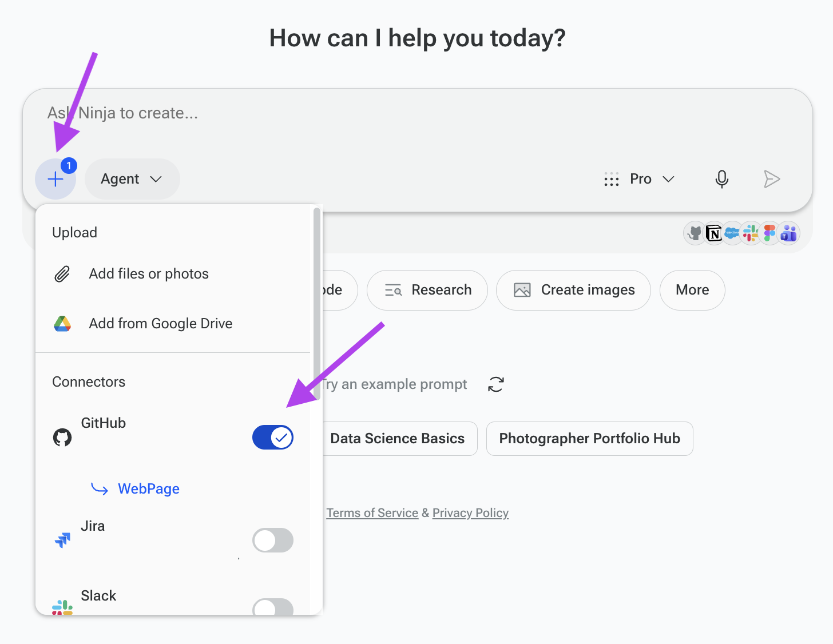Viewport: 833px width, 644px height.
Task: Click the plus attachment icon
Action: pyautogui.click(x=55, y=179)
